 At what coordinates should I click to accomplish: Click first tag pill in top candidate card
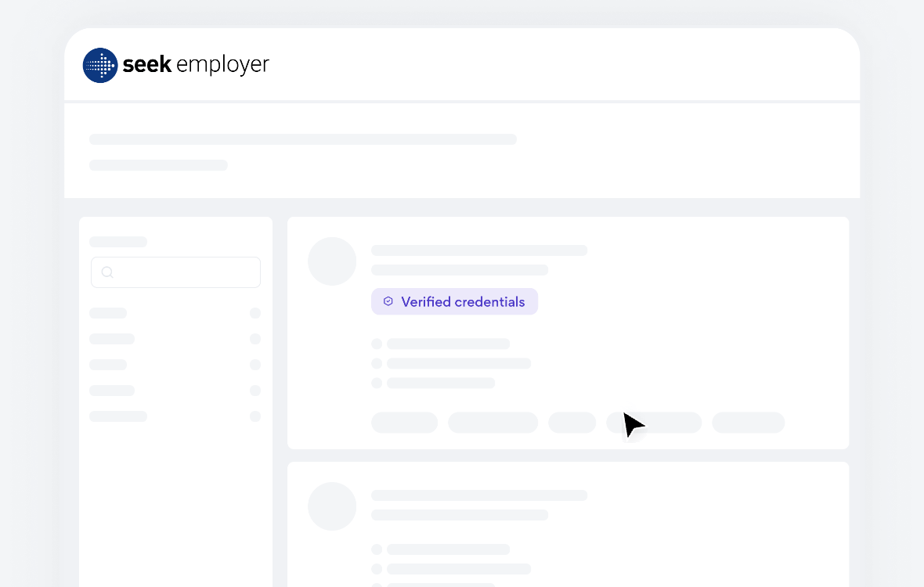click(x=404, y=423)
